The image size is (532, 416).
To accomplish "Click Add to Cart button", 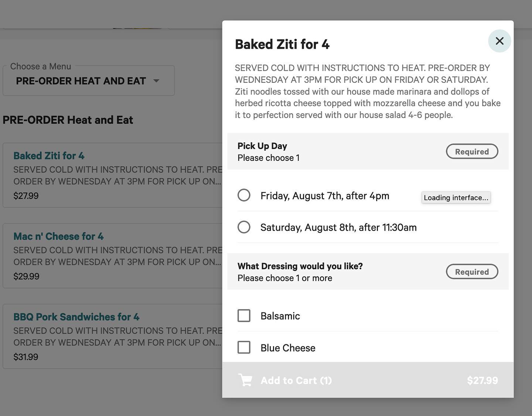I will point(296,381).
